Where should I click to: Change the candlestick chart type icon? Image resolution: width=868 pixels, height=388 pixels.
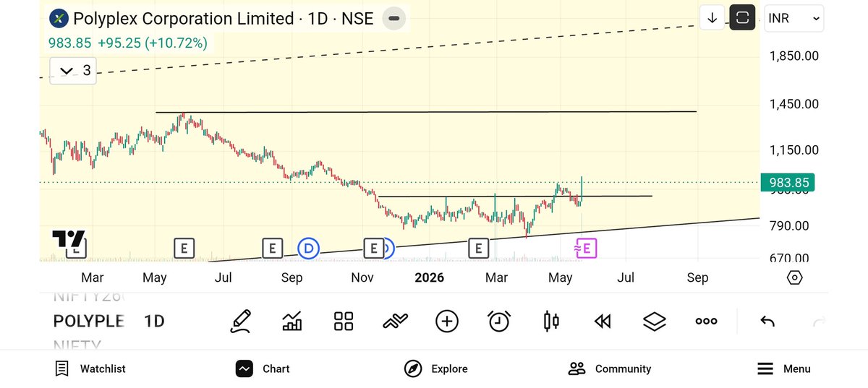(x=551, y=321)
